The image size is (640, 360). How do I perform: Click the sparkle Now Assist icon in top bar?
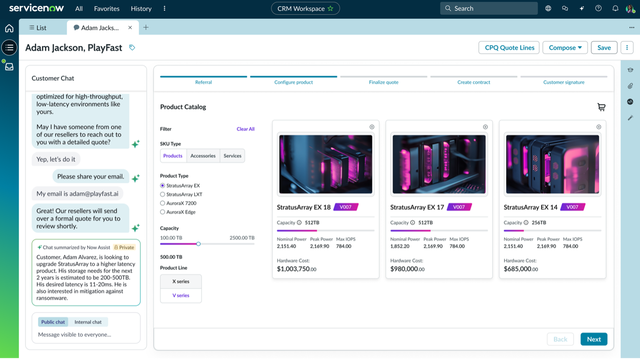click(x=582, y=8)
